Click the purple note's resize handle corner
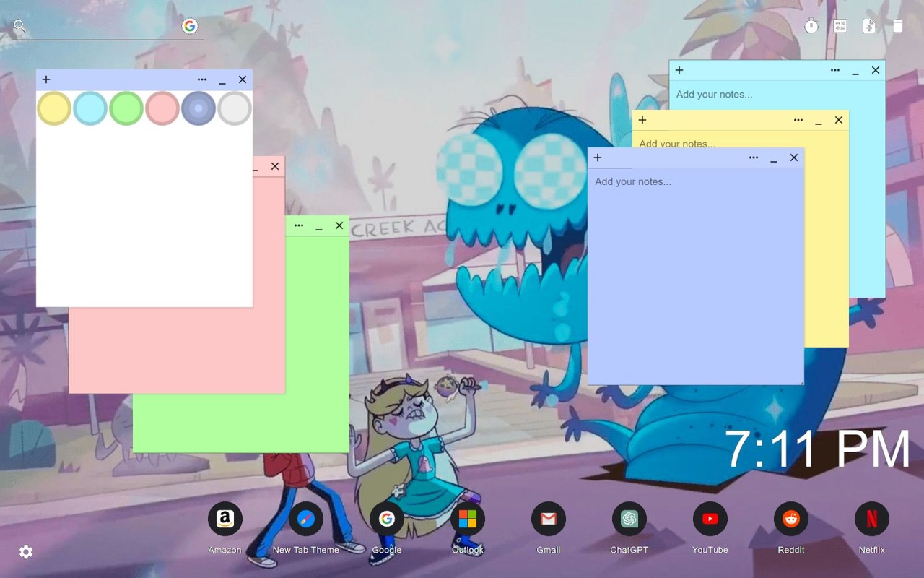924x578 pixels. (x=801, y=381)
